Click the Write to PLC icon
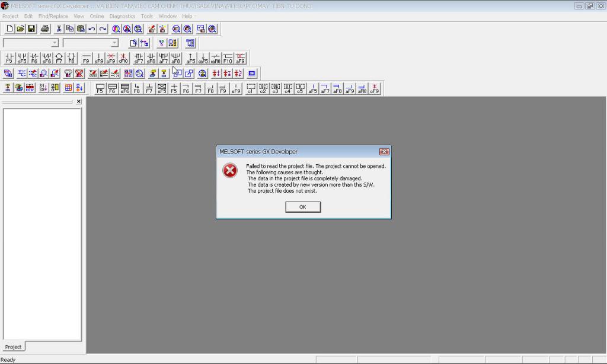The image size is (607, 364). click(x=151, y=28)
